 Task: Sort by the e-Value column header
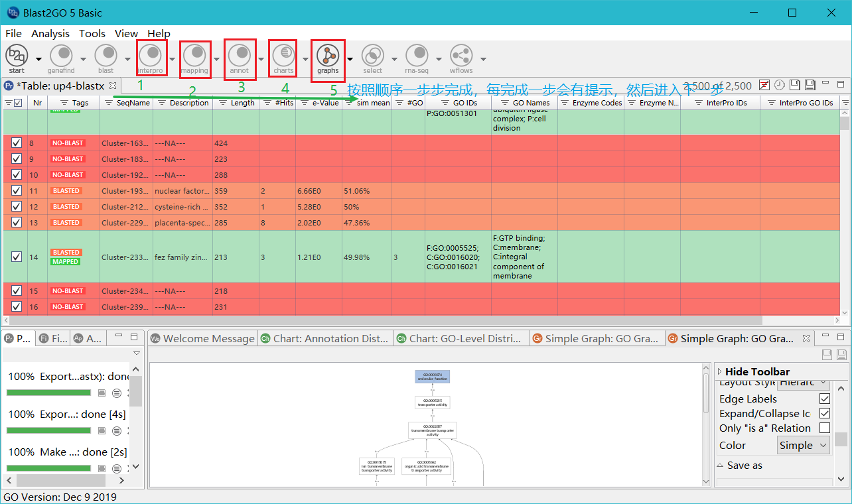(x=319, y=103)
